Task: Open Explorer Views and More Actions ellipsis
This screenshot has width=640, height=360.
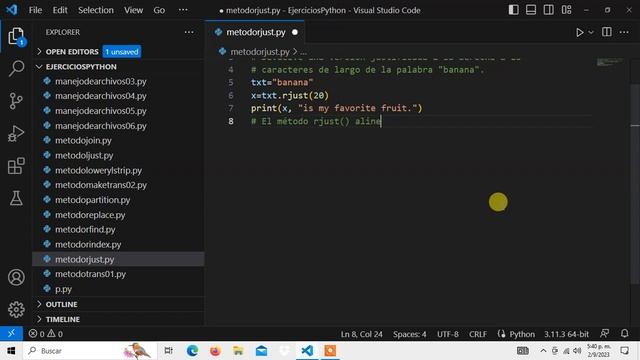Action: point(189,32)
